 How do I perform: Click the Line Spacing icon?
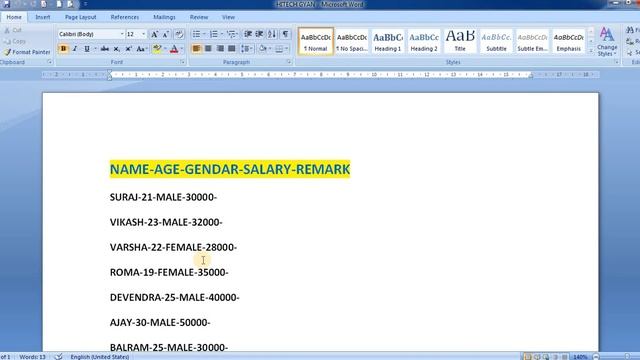click(x=245, y=49)
